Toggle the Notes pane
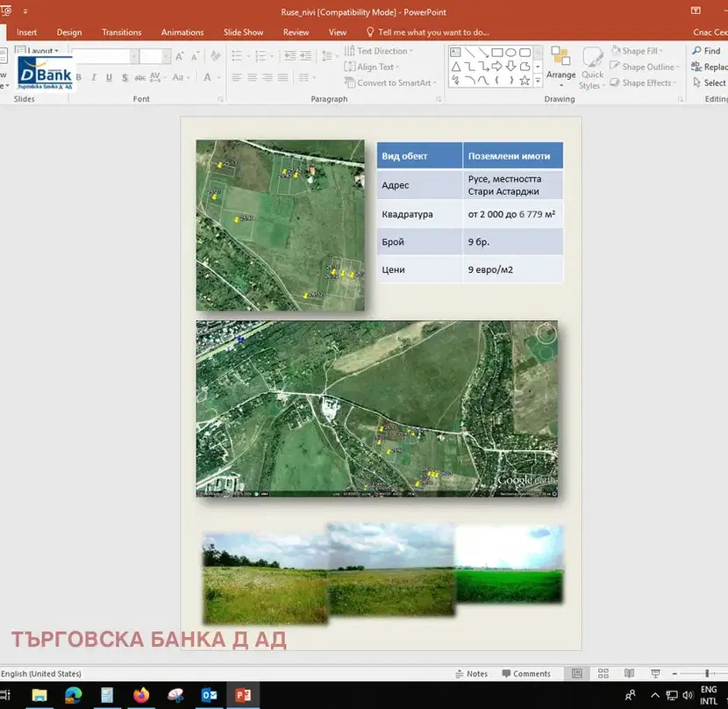 pyautogui.click(x=471, y=674)
